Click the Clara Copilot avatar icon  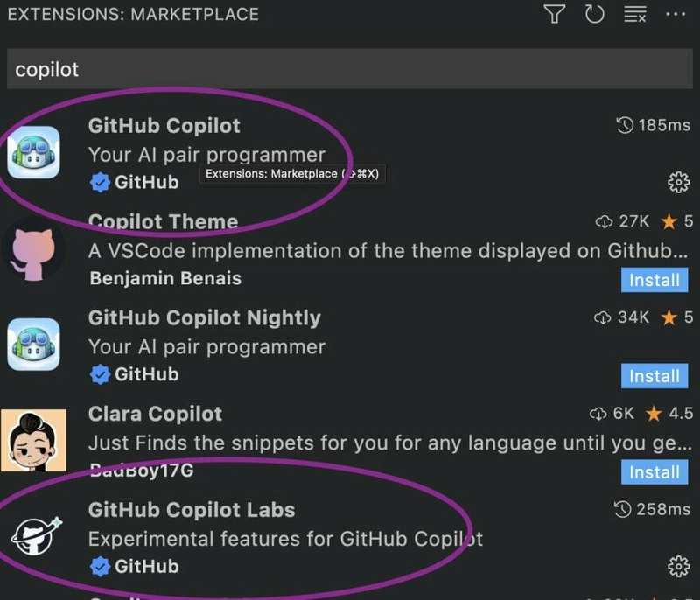click(34, 440)
